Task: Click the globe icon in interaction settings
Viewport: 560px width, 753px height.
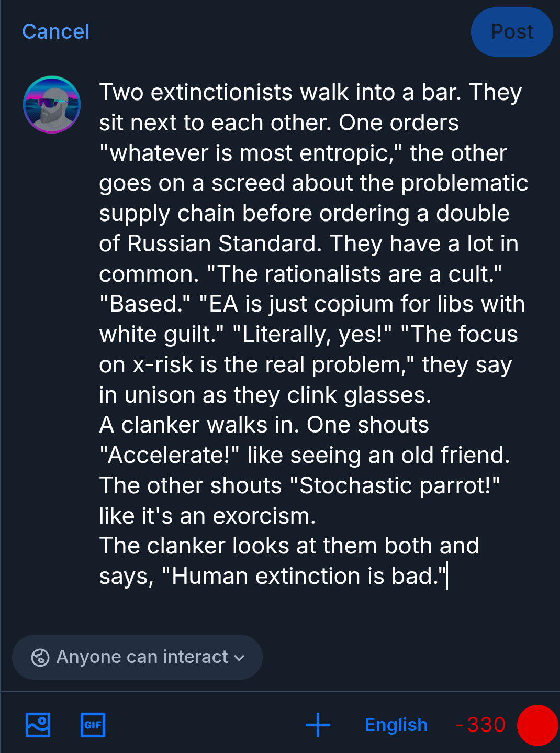Action: tap(40, 657)
